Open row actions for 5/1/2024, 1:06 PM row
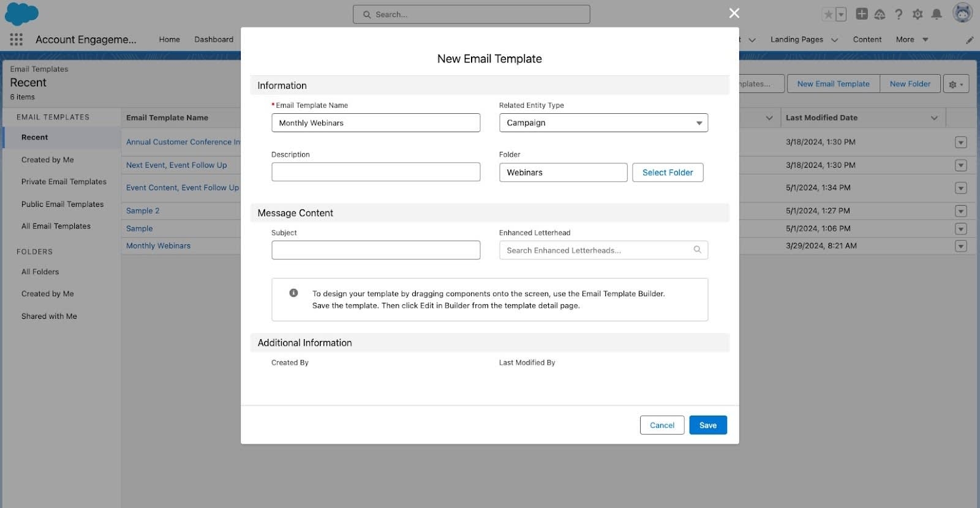Screen dimensions: 980x508 (961, 229)
